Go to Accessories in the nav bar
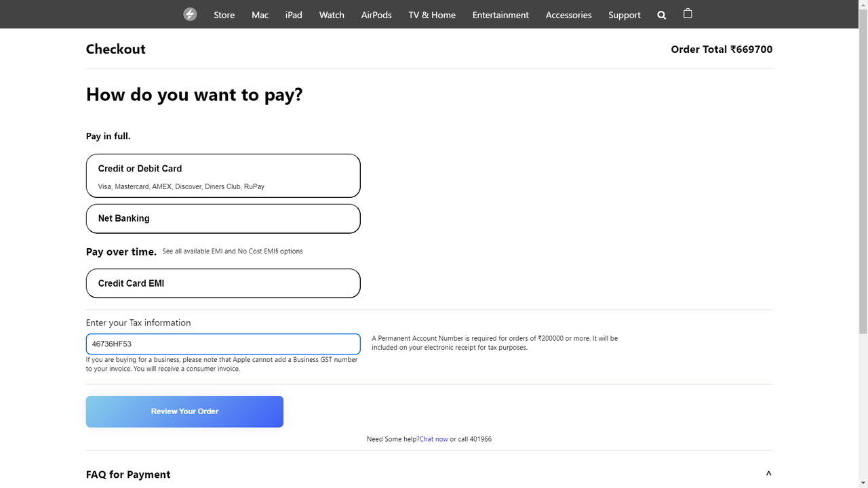This screenshot has height=488, width=868. click(568, 15)
